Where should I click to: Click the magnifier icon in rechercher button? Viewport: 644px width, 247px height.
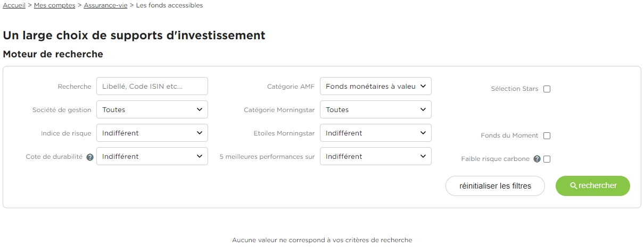tap(573, 186)
